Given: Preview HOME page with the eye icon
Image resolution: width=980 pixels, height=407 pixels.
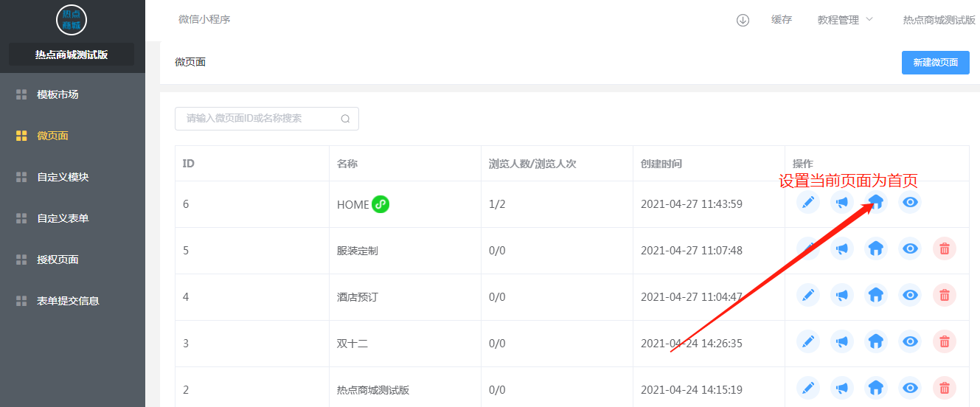Looking at the screenshot, I should click(x=910, y=202).
